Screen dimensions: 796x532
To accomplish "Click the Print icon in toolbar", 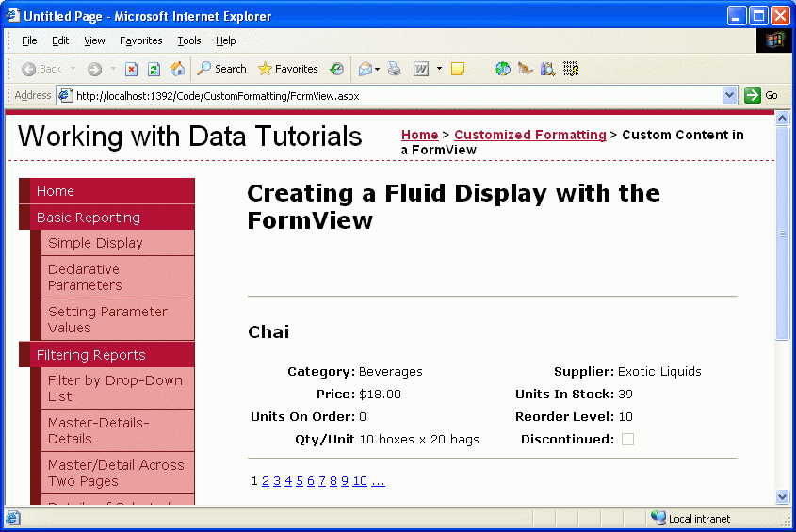I will pyautogui.click(x=395, y=69).
